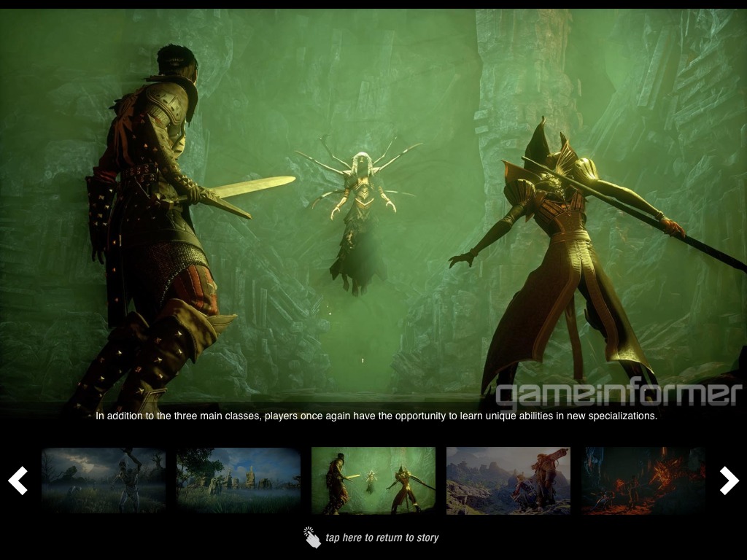The width and height of the screenshot is (747, 560).
Task: Open the fiery red lava scene thumbnail
Action: point(643,481)
